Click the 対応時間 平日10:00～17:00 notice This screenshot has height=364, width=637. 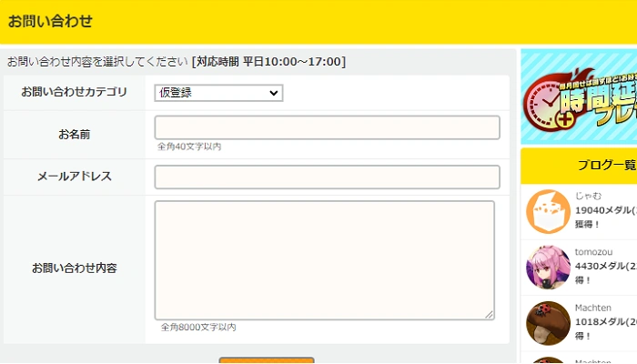pos(268,62)
